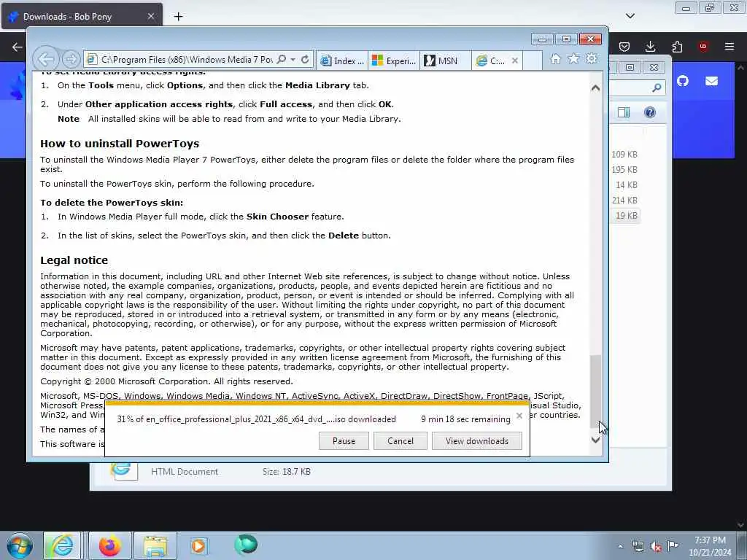
Task: Open Firefox list all tabs chevron
Action: click(630, 16)
